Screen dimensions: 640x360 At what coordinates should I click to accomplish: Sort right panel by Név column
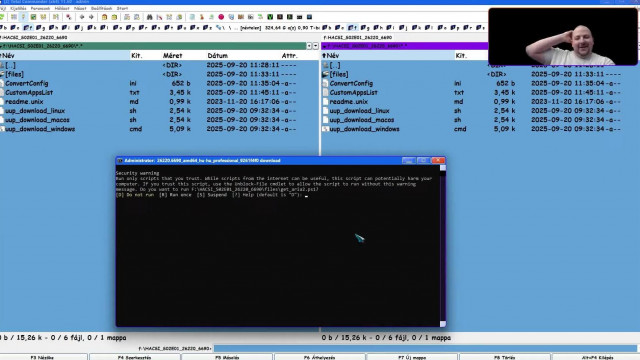[x=388, y=55]
